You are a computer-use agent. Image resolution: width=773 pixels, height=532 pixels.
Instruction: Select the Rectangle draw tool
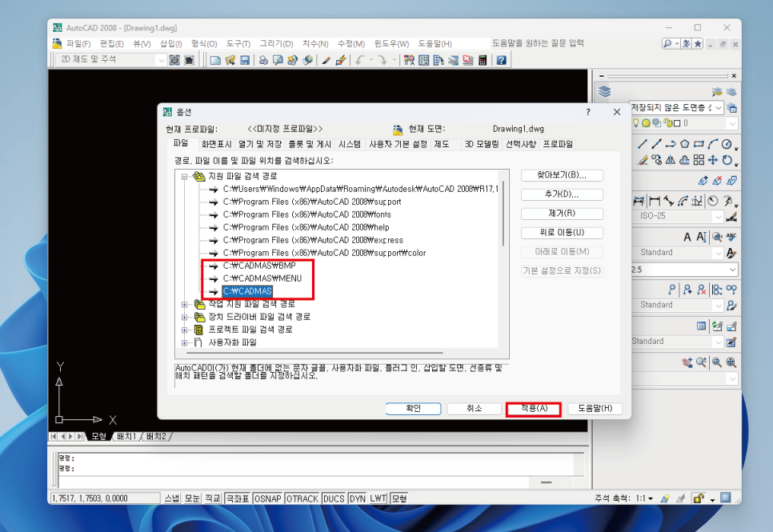(699, 144)
